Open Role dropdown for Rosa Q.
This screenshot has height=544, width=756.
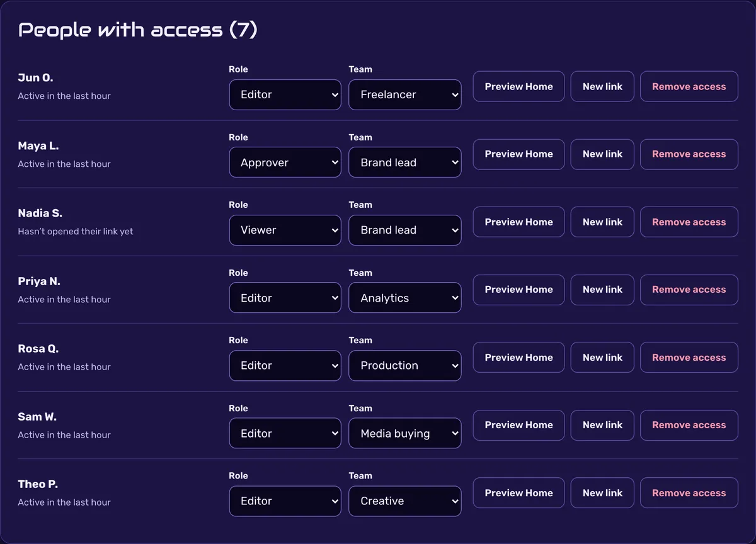pos(285,365)
